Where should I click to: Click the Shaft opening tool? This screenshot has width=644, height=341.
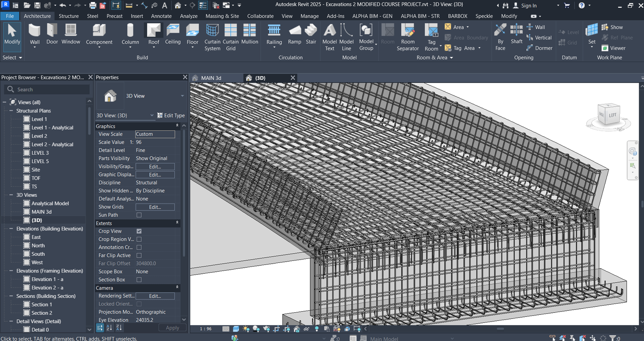click(x=516, y=34)
